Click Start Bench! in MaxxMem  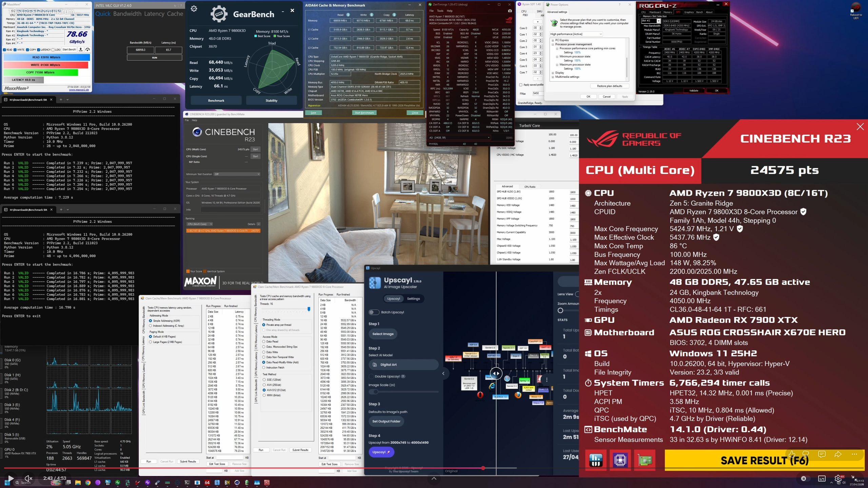70,49
